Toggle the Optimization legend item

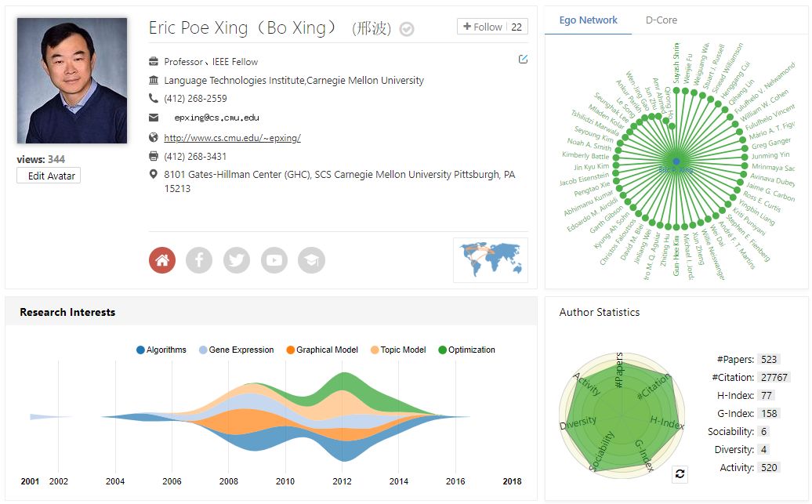tap(466, 350)
